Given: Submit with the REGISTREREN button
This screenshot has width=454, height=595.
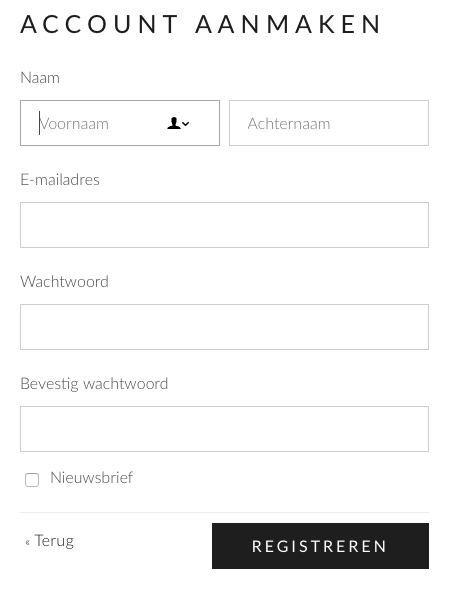Looking at the screenshot, I should [x=320, y=546].
